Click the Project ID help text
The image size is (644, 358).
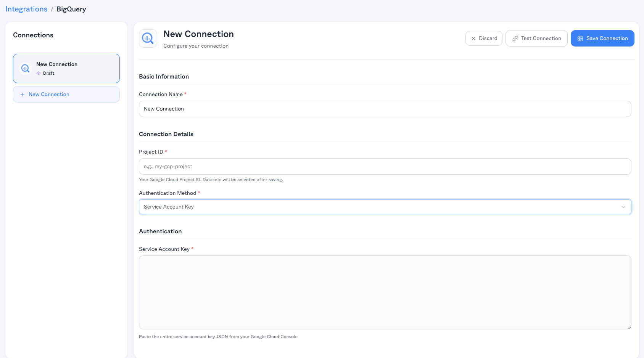point(211,180)
